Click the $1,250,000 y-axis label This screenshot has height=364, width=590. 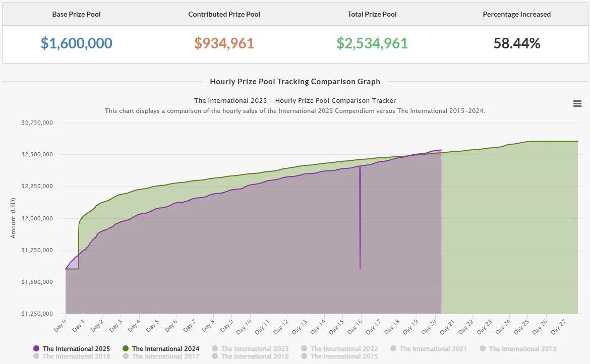click(37, 314)
